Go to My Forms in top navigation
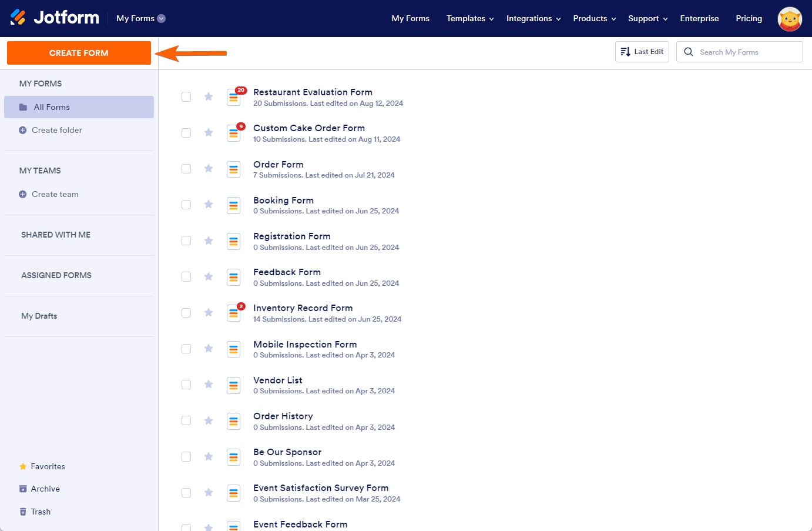 pos(411,19)
